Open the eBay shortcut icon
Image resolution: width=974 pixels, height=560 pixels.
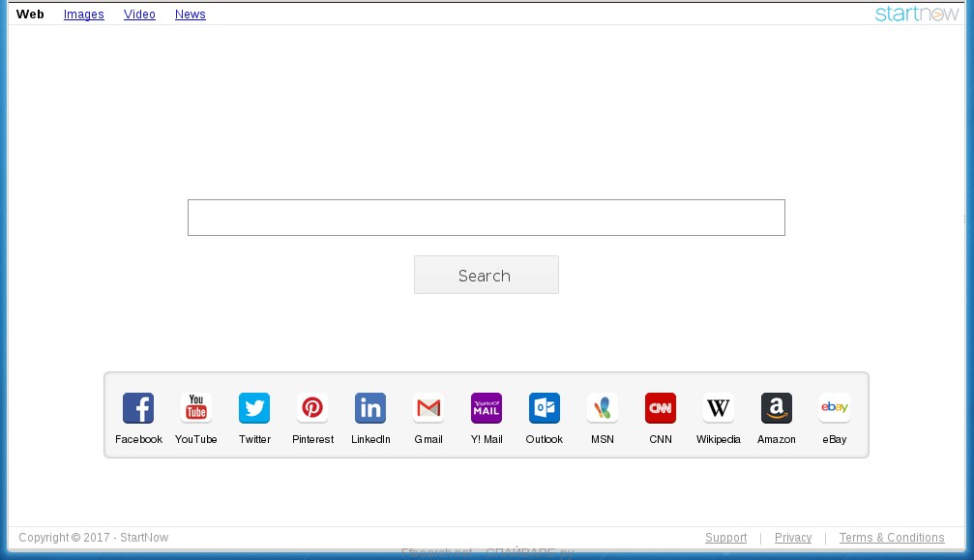click(835, 408)
